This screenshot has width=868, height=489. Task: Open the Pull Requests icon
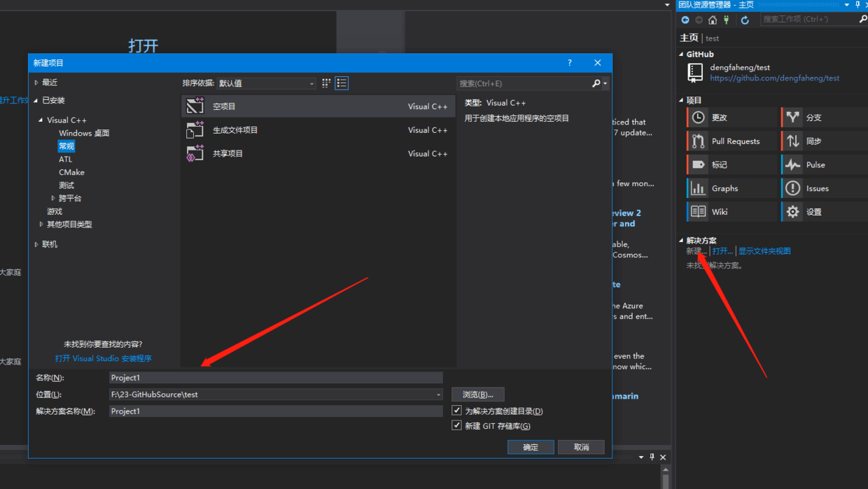point(698,141)
